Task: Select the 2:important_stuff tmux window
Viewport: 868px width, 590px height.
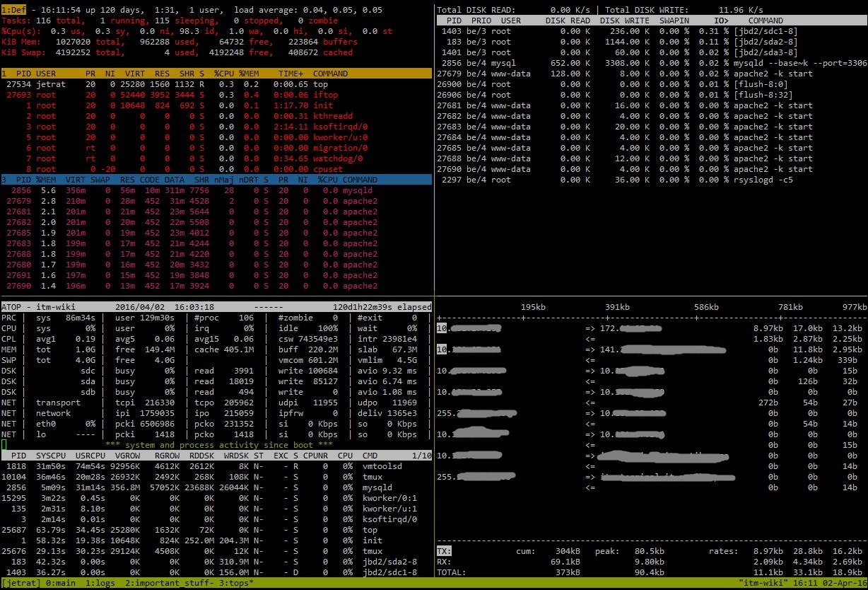Action: (x=163, y=584)
